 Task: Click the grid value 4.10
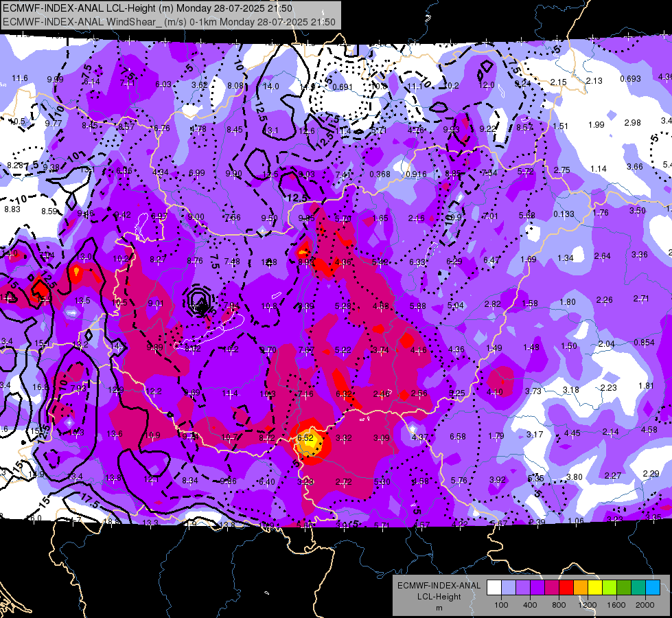(495, 391)
